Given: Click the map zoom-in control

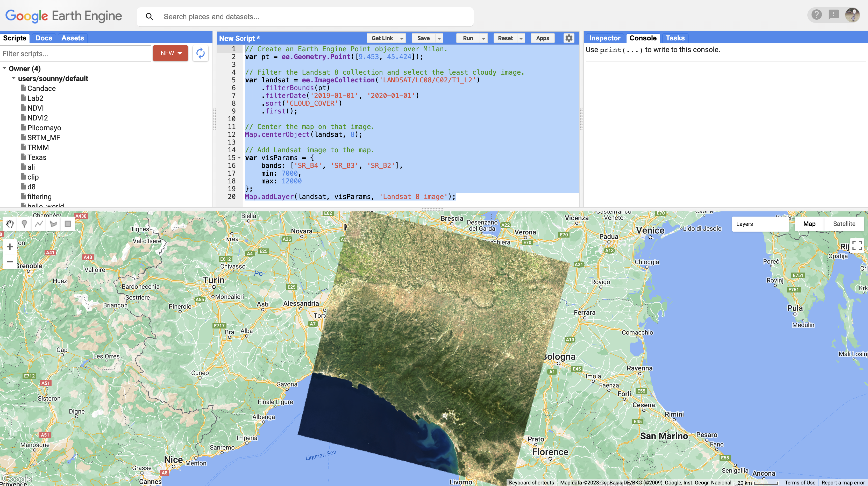Looking at the screenshot, I should (x=10, y=246).
